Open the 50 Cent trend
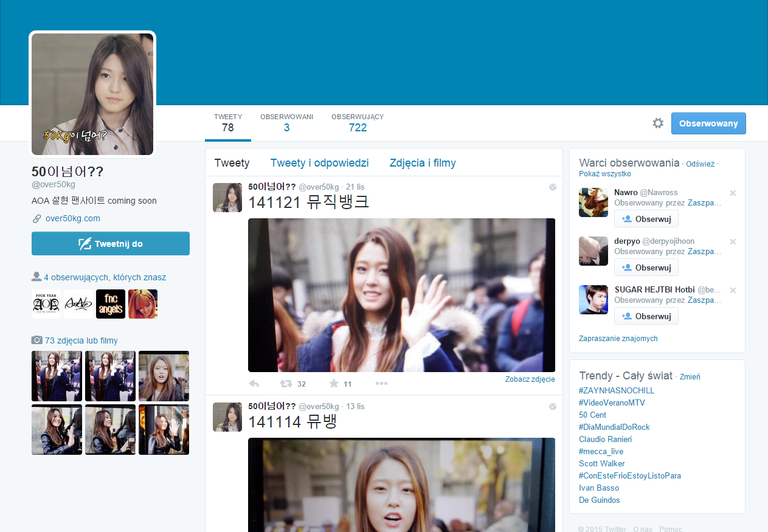 coord(592,415)
